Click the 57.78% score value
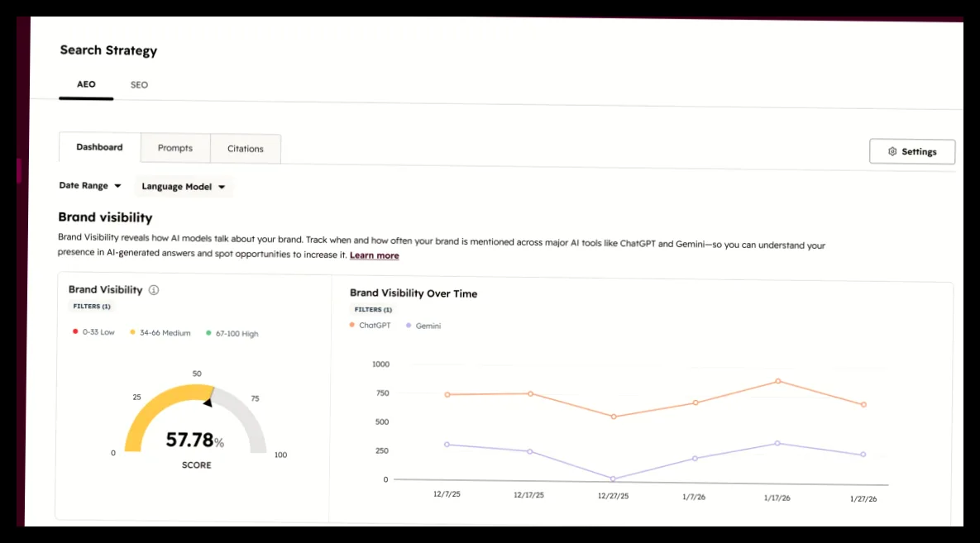The width and height of the screenshot is (980, 543). tap(194, 440)
